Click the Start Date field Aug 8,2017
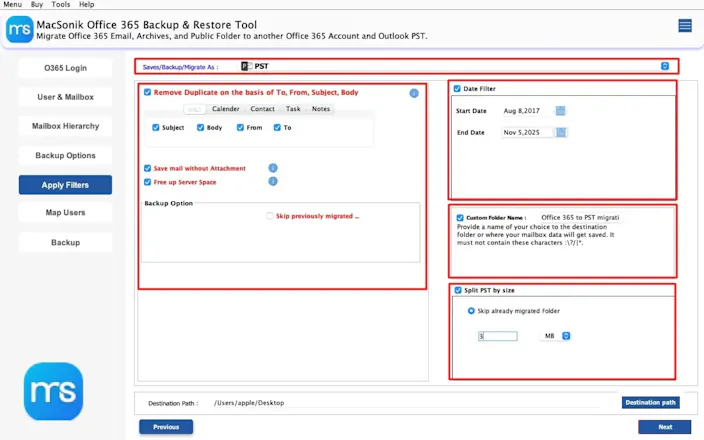Viewport: 704px width, 440px height. click(x=527, y=110)
